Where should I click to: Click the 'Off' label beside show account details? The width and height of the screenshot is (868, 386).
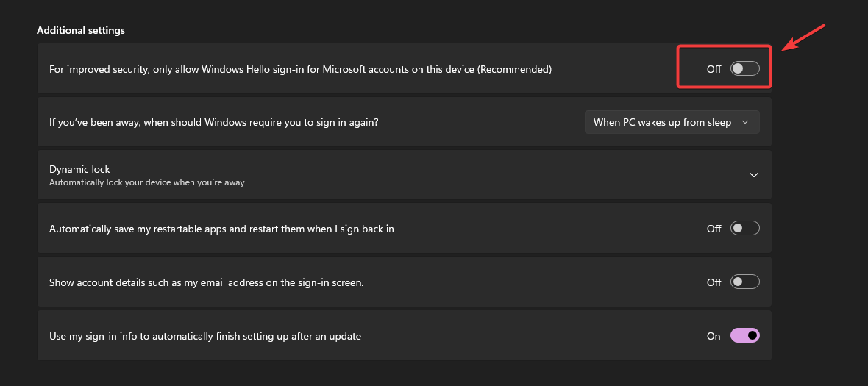click(714, 282)
